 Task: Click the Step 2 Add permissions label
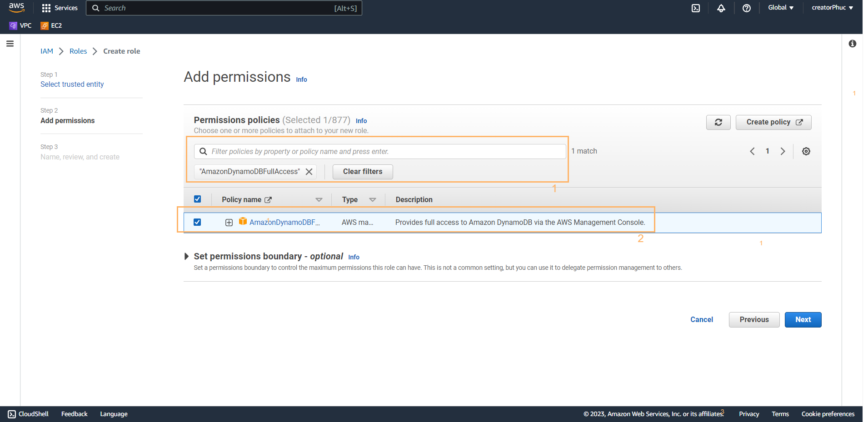pos(68,121)
